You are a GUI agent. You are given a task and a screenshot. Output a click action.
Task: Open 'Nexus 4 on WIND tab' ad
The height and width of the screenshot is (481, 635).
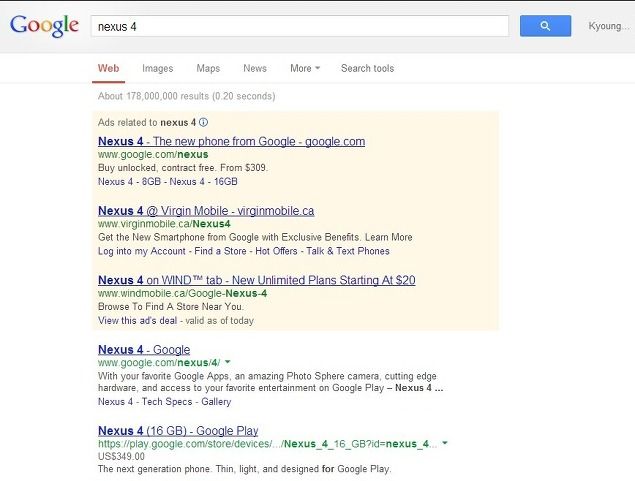(256, 280)
